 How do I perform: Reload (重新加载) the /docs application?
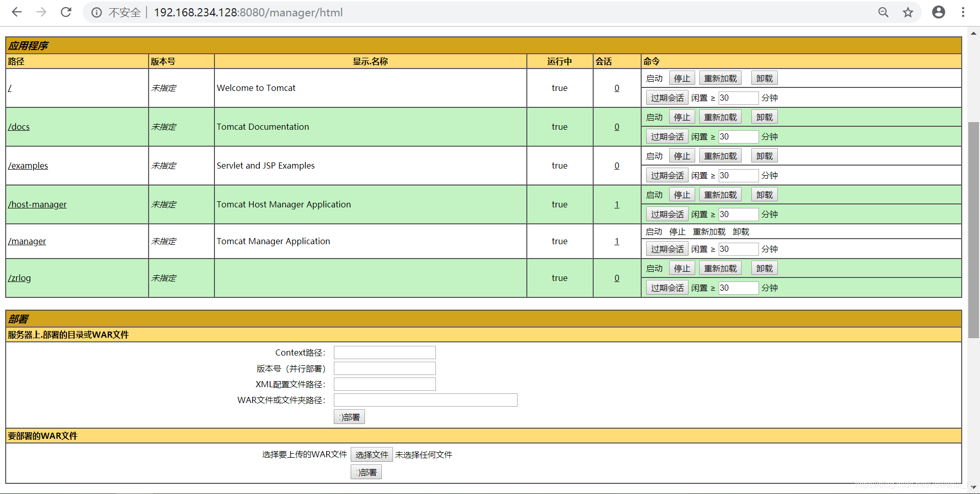(x=720, y=117)
